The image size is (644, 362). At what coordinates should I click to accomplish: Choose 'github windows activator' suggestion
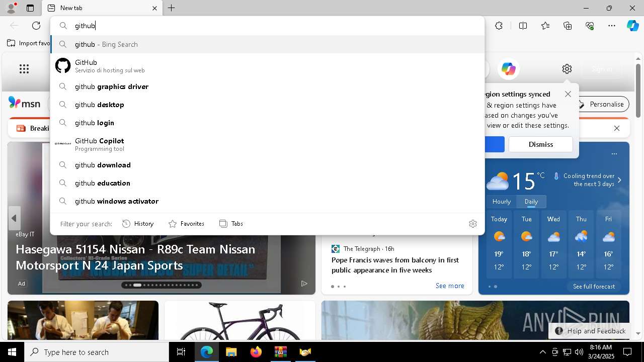268,201
